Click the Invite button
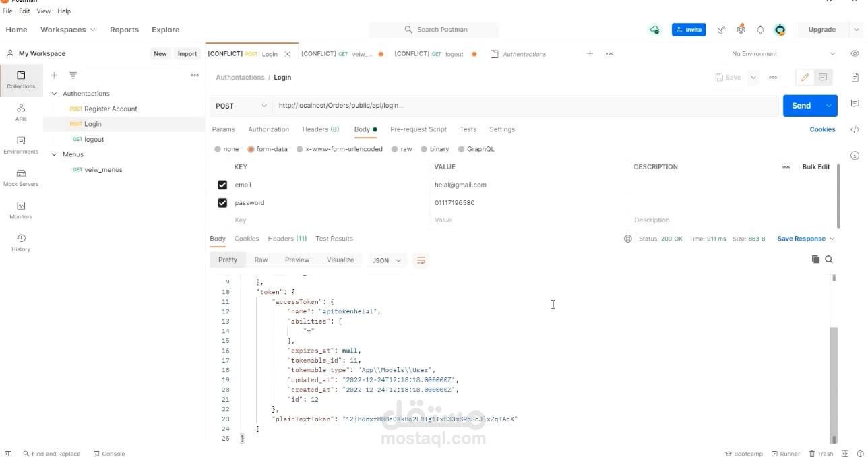The width and height of the screenshot is (868, 457). (x=689, y=30)
